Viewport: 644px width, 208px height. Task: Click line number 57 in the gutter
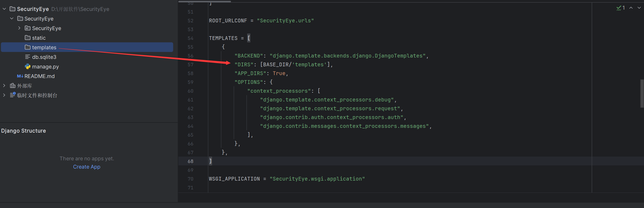pos(190,65)
